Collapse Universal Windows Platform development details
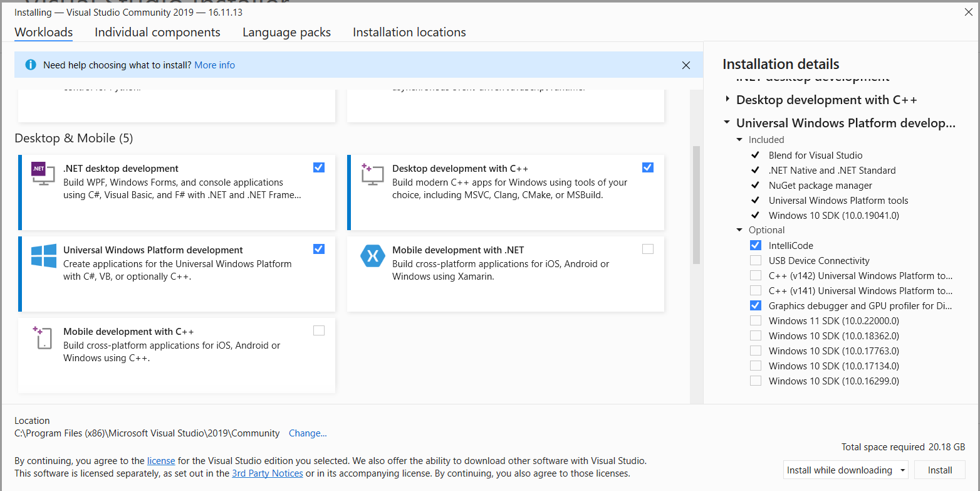 [x=727, y=124]
